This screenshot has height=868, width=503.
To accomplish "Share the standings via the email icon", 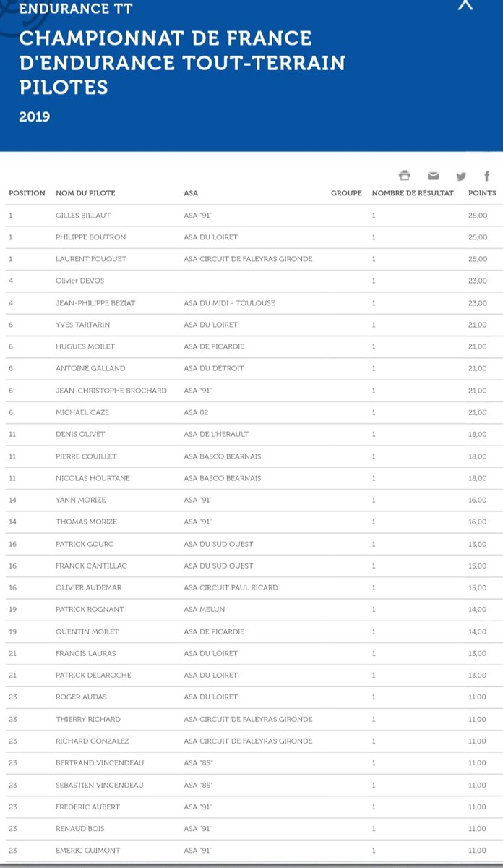I will point(433,176).
